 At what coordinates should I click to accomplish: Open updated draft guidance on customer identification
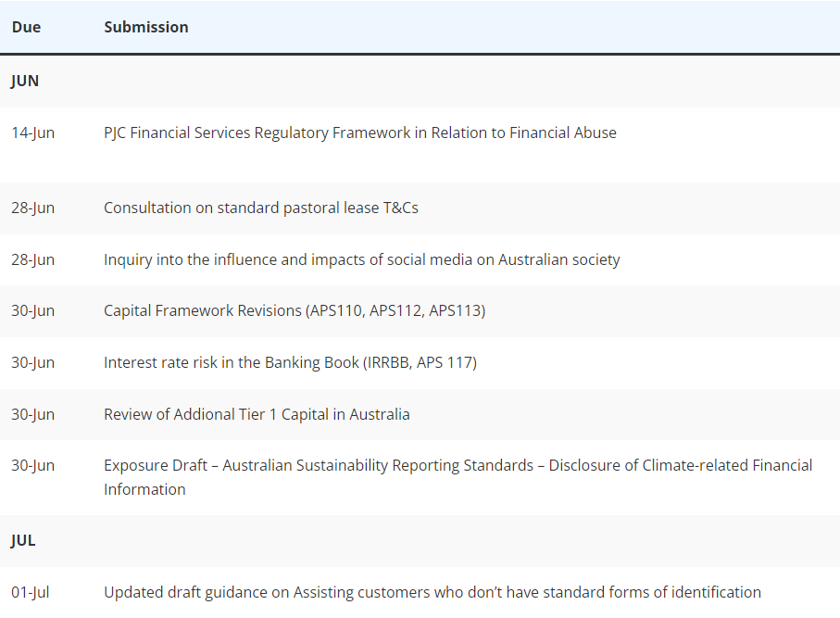coord(433,593)
